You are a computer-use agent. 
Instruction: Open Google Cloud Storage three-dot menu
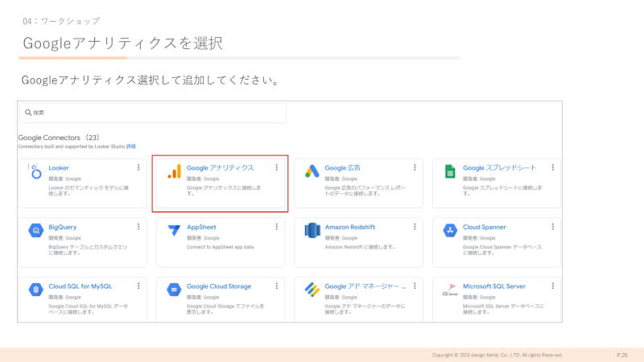(276, 286)
